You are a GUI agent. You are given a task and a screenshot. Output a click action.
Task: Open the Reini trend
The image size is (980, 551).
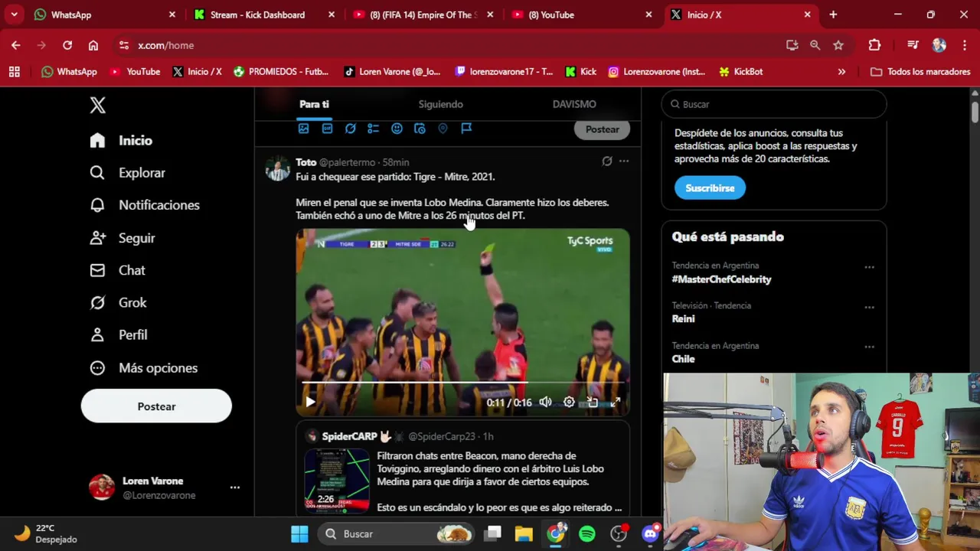684,319
